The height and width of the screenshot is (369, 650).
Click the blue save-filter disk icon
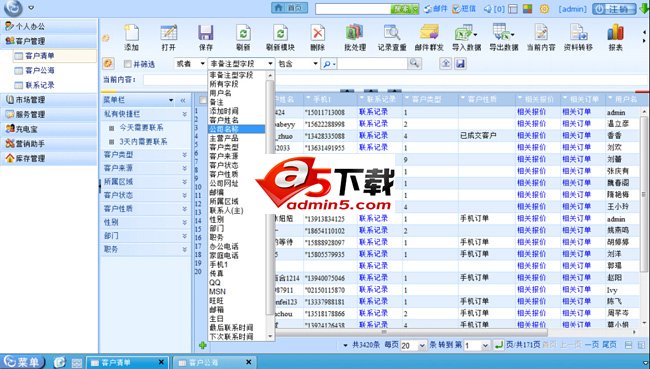[460, 63]
